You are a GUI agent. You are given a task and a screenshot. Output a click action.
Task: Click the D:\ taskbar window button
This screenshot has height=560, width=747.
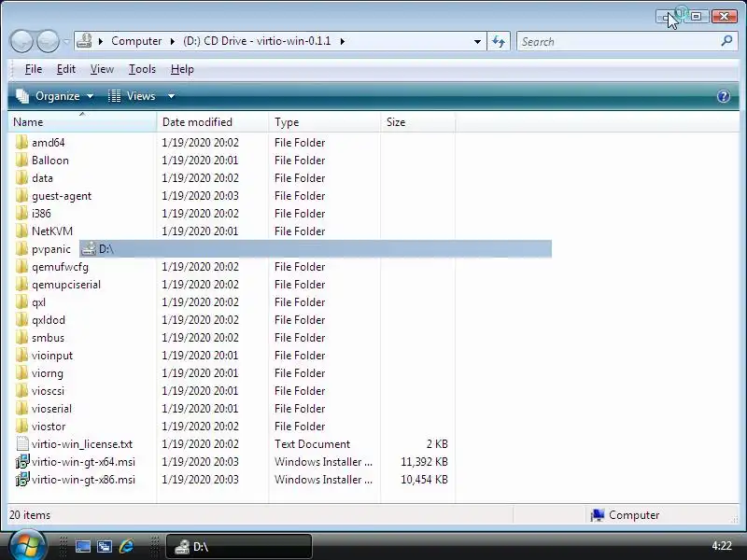239,547
